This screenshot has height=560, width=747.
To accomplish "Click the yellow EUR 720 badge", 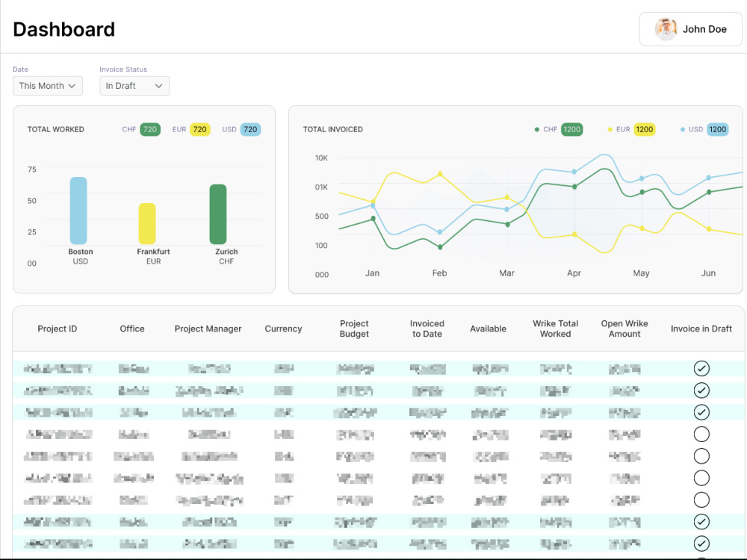I will (x=200, y=129).
